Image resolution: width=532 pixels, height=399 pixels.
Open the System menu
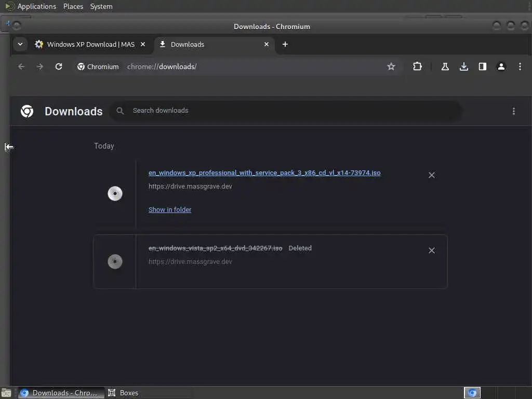click(101, 6)
